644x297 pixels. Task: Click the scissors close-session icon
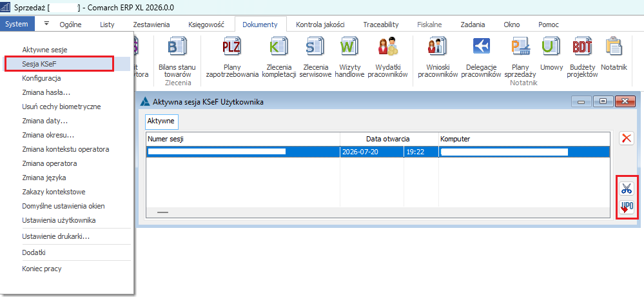click(x=627, y=189)
